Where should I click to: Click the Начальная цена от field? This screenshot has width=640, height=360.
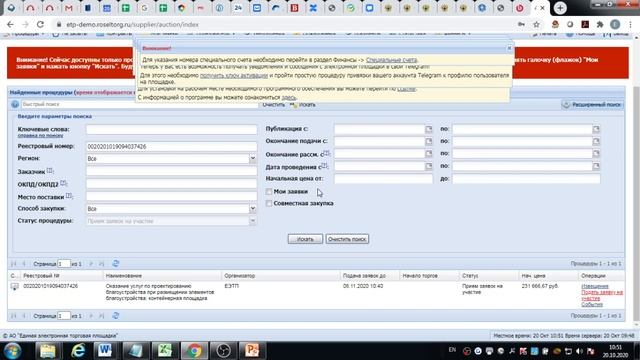point(383,179)
